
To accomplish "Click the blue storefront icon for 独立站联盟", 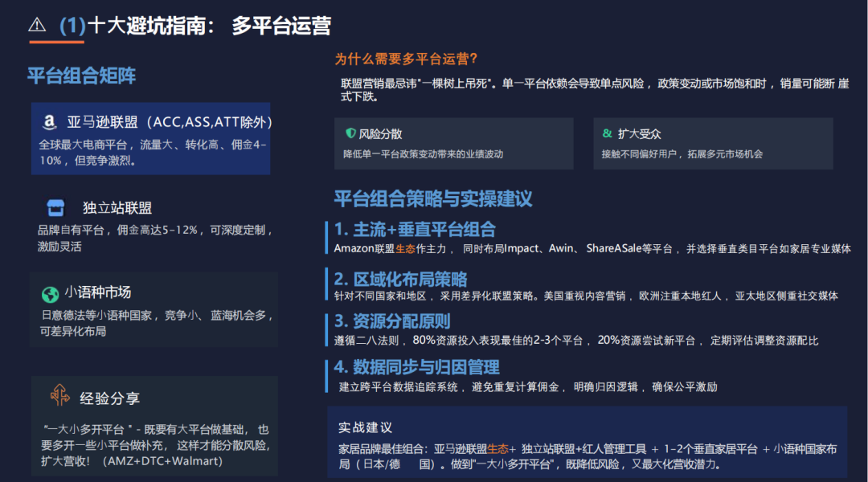I will click(55, 207).
